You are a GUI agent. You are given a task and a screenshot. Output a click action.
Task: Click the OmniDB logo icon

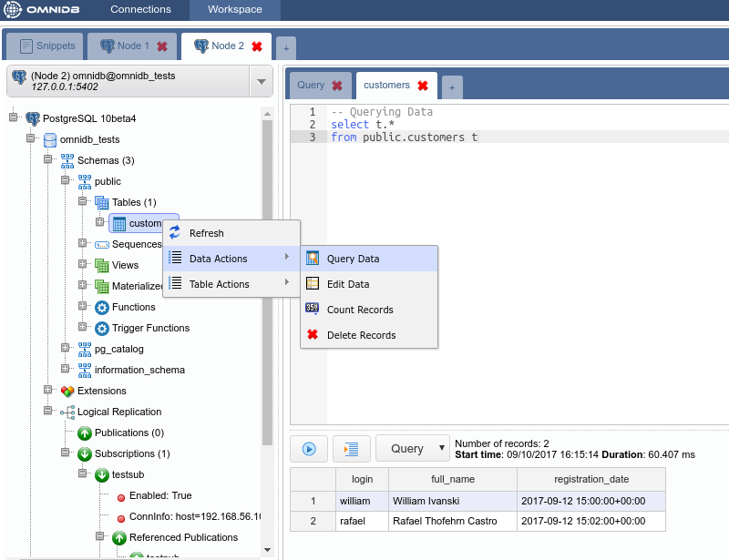point(15,10)
